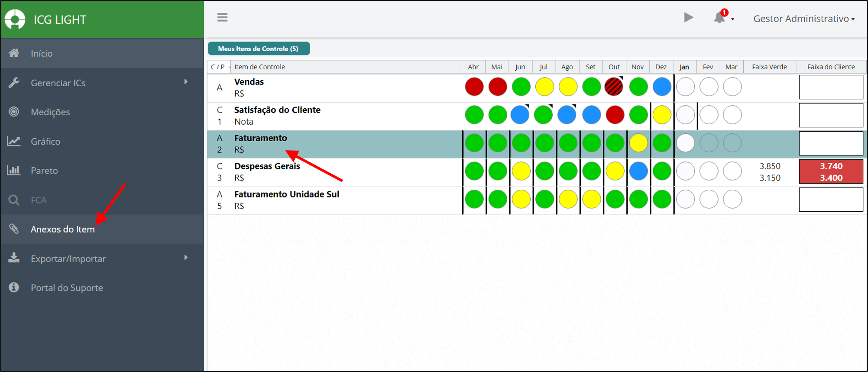
Task: Select empty Jan circle in Faturamento row
Action: coord(685,143)
